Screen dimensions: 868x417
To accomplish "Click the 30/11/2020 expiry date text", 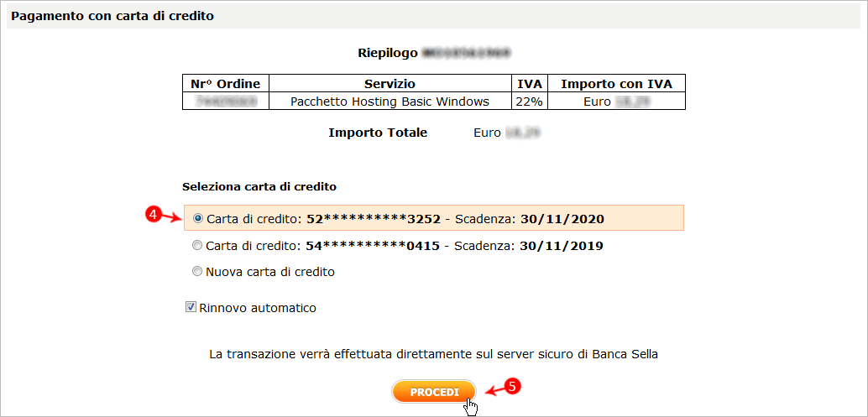I will (x=562, y=219).
